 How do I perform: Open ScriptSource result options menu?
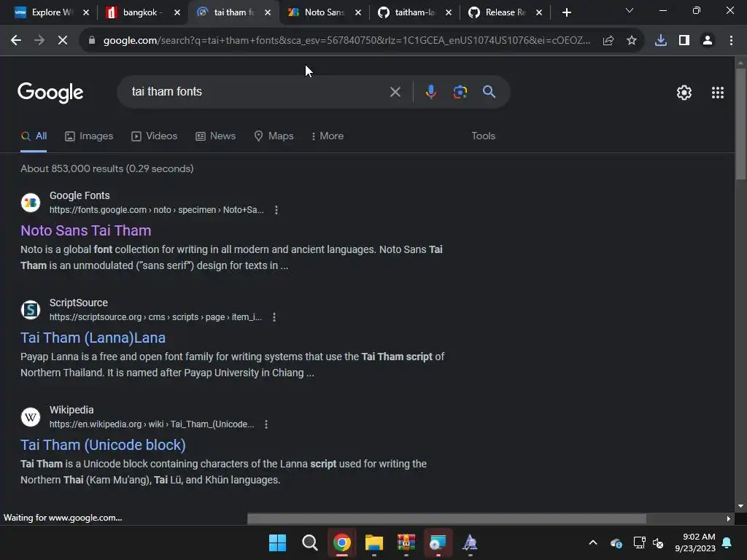point(274,317)
